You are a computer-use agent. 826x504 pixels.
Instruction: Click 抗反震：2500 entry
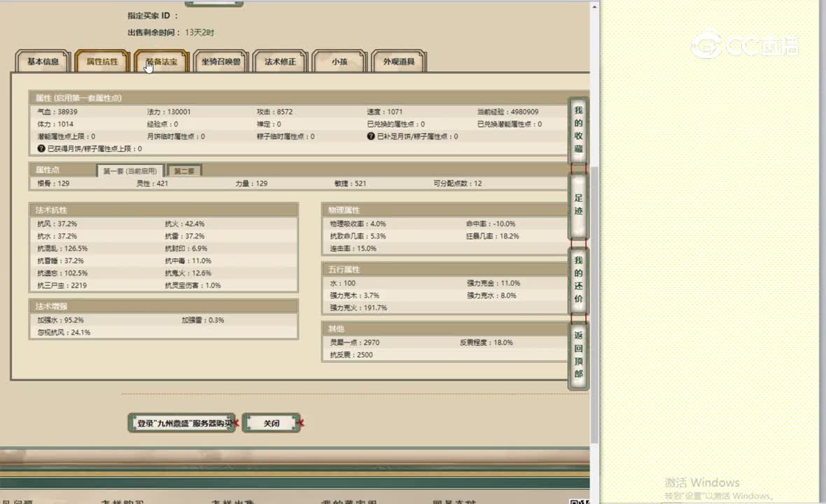pos(351,355)
